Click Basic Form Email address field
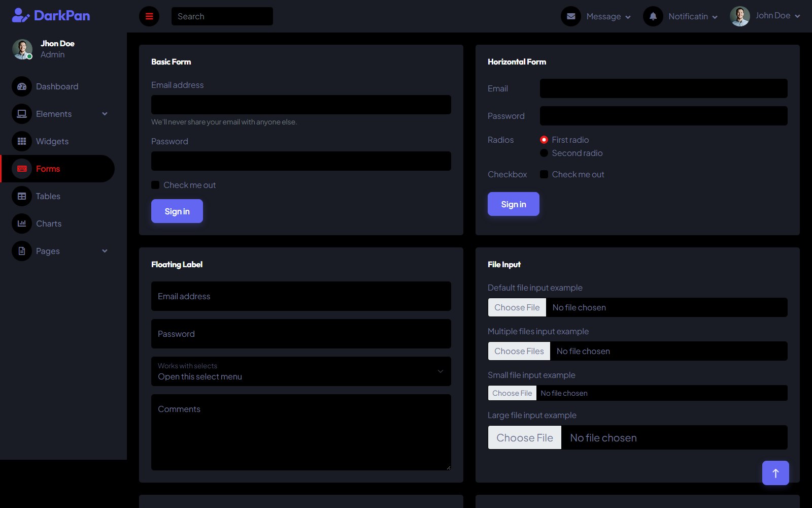The height and width of the screenshot is (508, 812). [301, 105]
